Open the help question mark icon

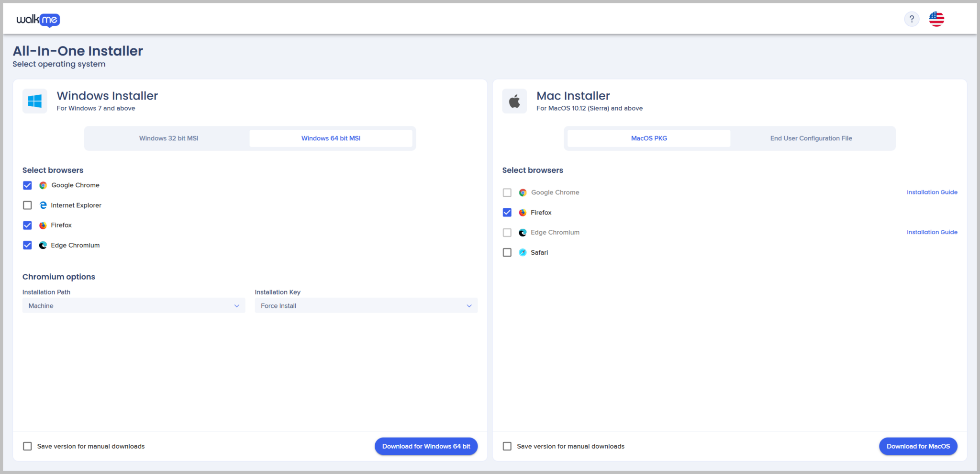pos(912,19)
